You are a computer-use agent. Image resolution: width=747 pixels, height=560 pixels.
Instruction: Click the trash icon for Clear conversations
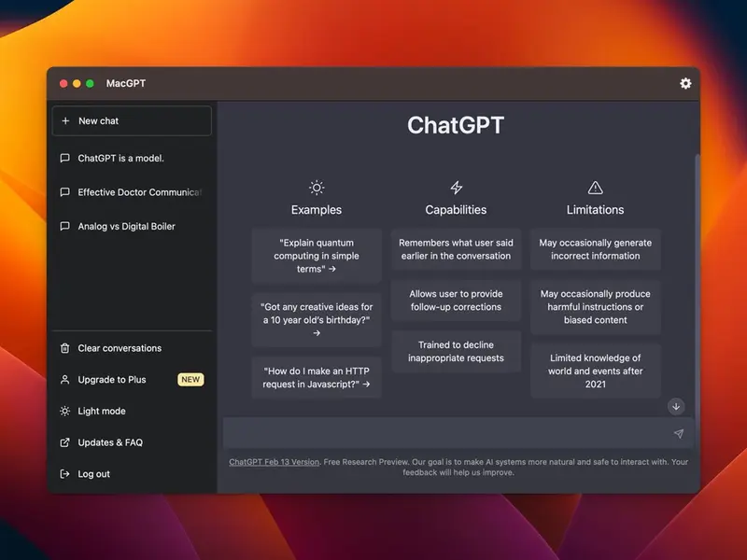[64, 348]
